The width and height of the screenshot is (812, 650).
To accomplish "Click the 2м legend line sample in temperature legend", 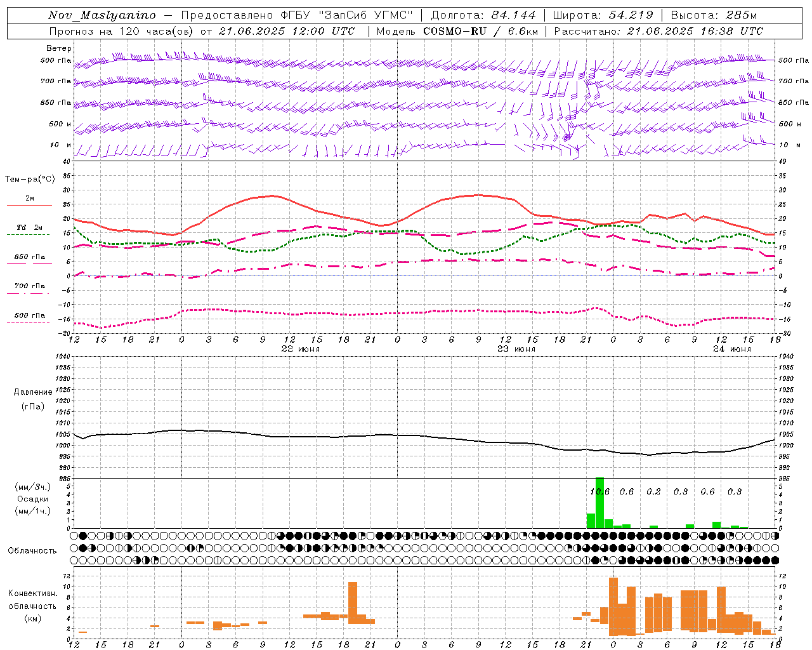I will [x=29, y=205].
